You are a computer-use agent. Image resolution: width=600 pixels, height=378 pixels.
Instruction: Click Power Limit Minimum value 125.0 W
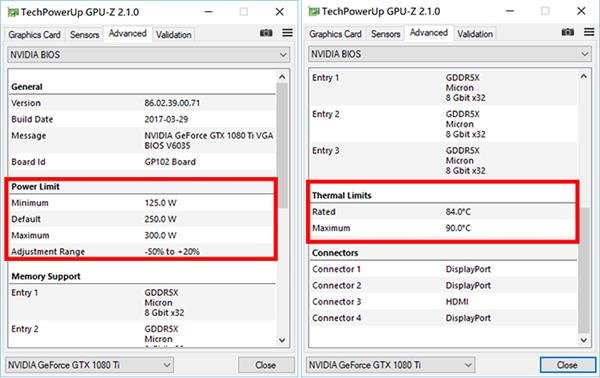coord(160,203)
